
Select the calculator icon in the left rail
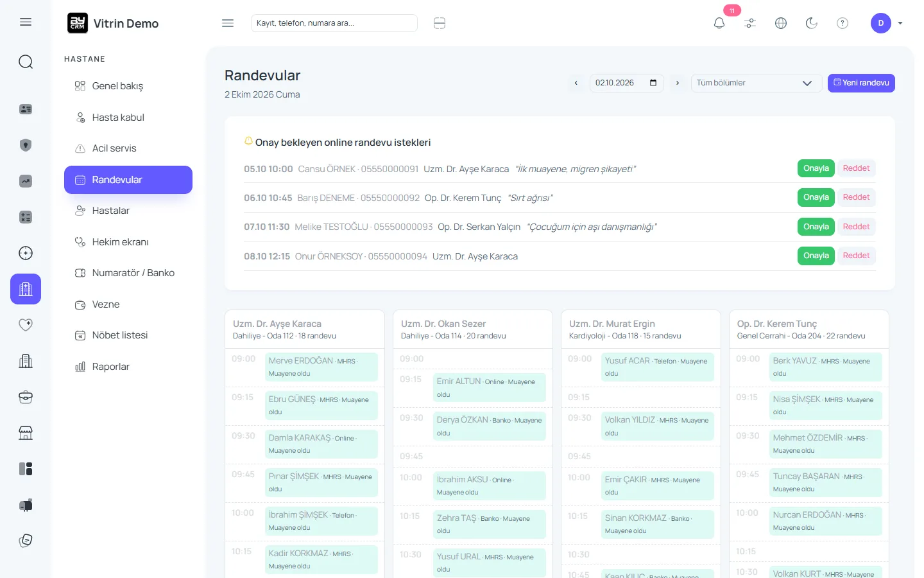click(26, 217)
